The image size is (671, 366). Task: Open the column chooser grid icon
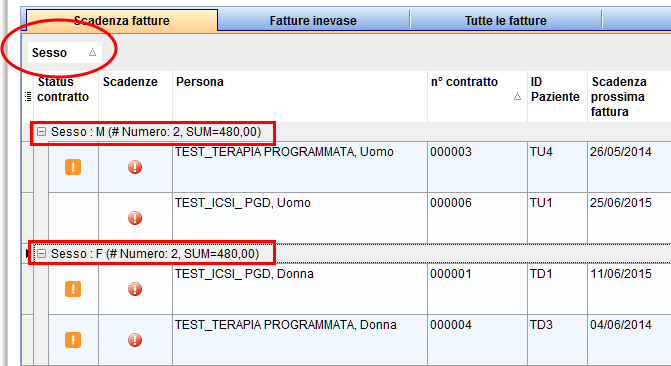coord(28,97)
